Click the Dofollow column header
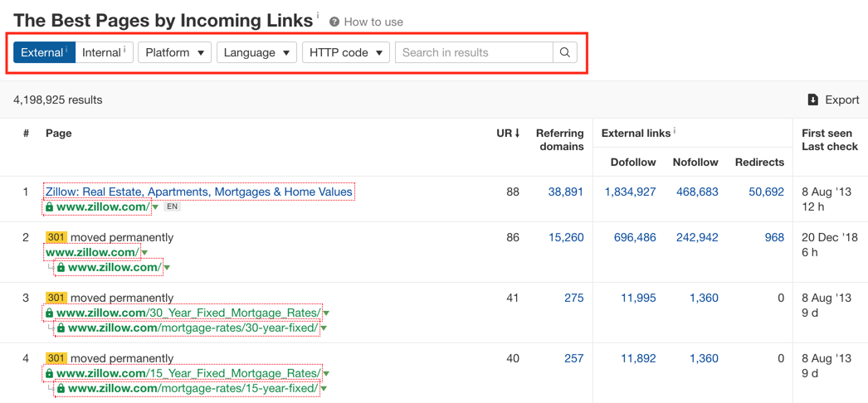Screen dimensions: 868x403 click(x=633, y=162)
